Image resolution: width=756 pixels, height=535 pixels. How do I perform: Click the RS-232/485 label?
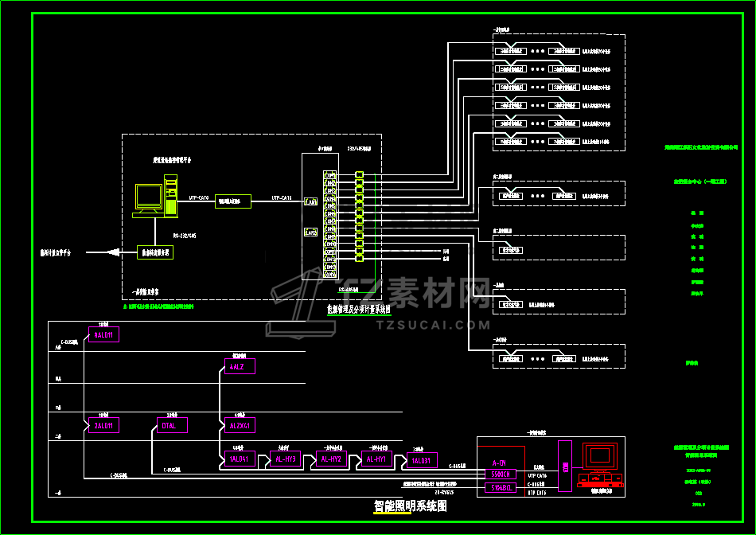pos(185,236)
